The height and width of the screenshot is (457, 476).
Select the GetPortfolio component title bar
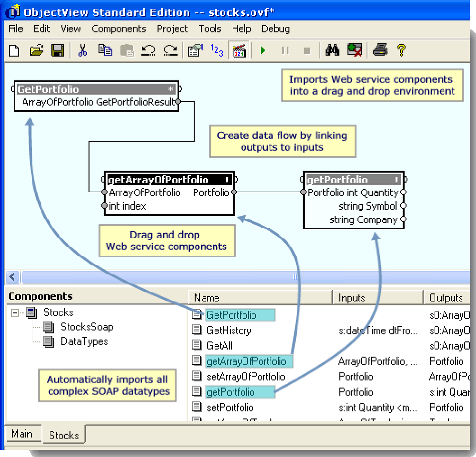pos(96,89)
